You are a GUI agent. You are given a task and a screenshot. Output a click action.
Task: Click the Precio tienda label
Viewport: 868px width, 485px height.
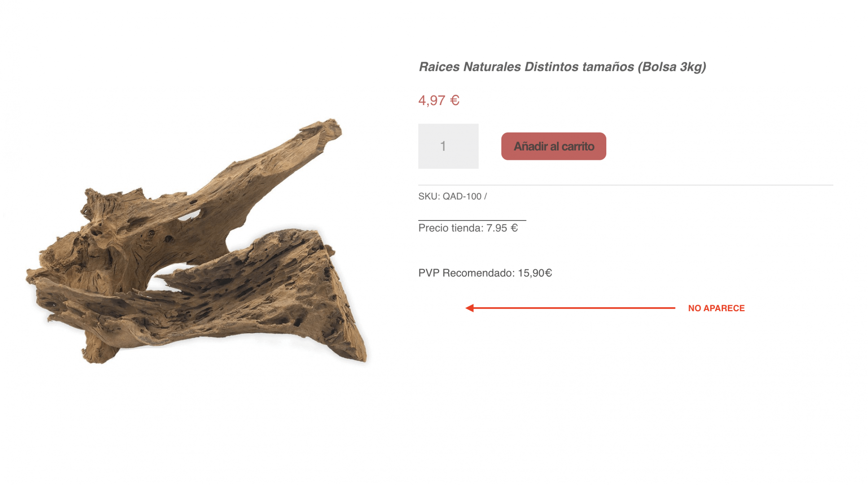(x=450, y=228)
